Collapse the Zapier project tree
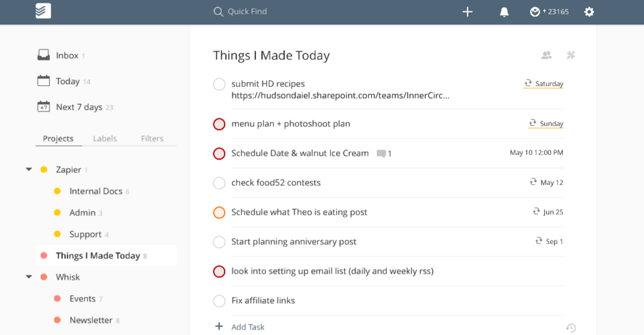The width and height of the screenshot is (644, 335). (29, 170)
